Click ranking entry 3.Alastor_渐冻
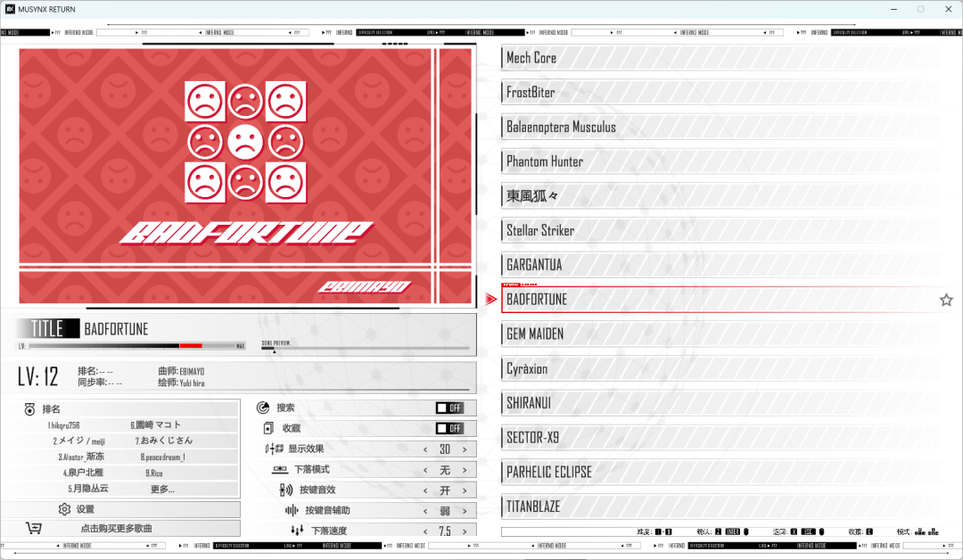Viewport: 963px width, 560px height. point(81,457)
